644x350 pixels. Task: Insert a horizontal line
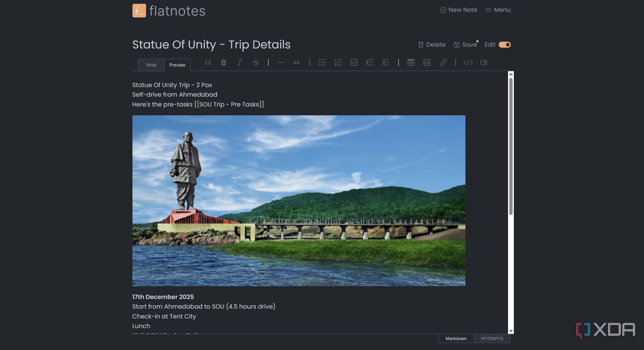pyautogui.click(x=281, y=63)
